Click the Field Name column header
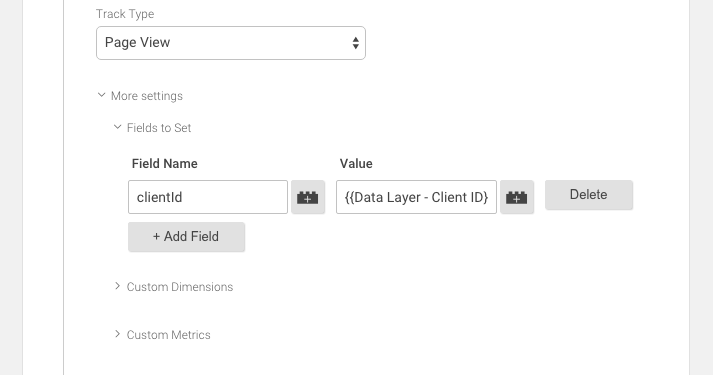713x375 pixels. pyautogui.click(x=165, y=164)
